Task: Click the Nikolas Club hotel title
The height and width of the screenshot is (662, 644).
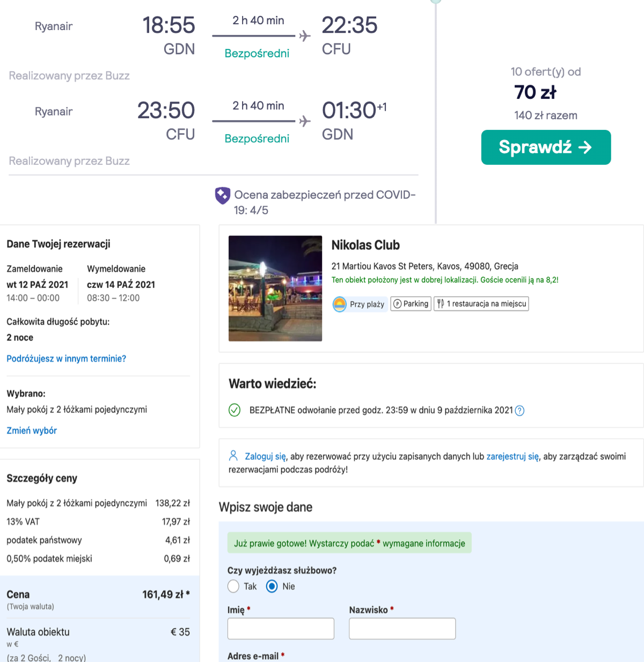Action: click(365, 245)
